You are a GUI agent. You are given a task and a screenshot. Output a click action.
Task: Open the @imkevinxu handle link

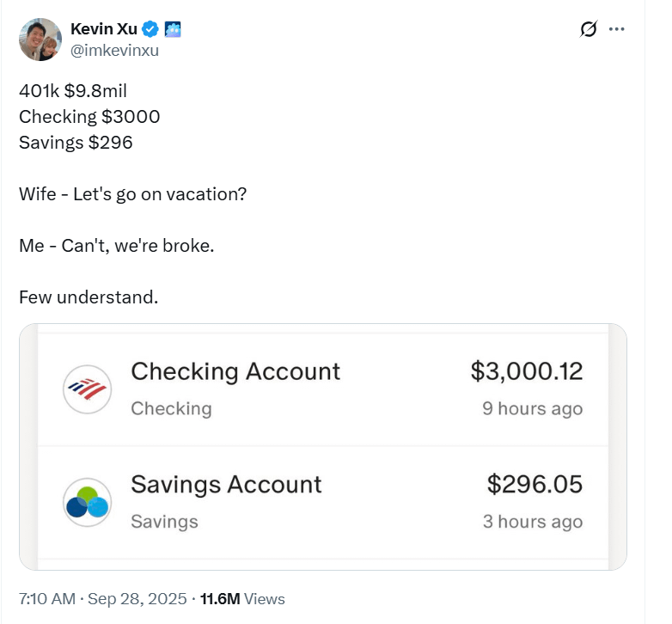(x=114, y=51)
